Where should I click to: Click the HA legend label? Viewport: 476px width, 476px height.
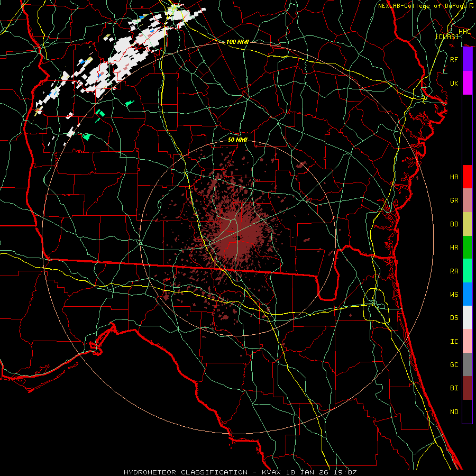tap(454, 177)
